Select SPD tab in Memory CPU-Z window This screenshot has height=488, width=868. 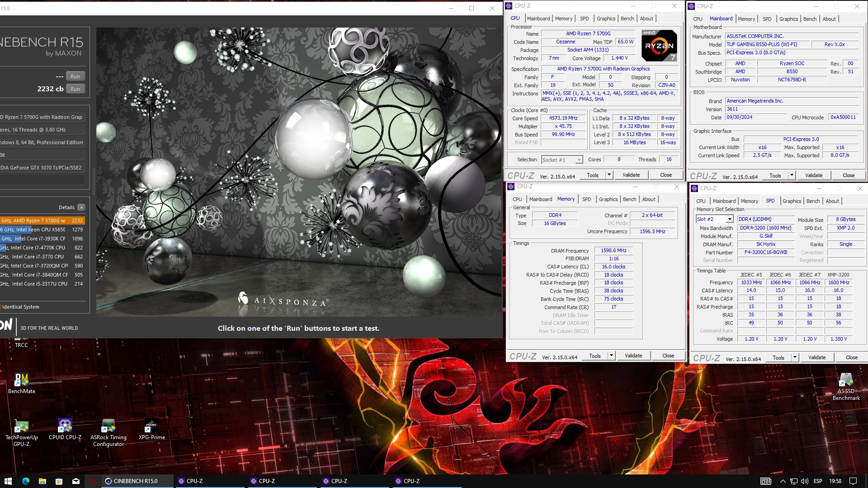pyautogui.click(x=586, y=199)
